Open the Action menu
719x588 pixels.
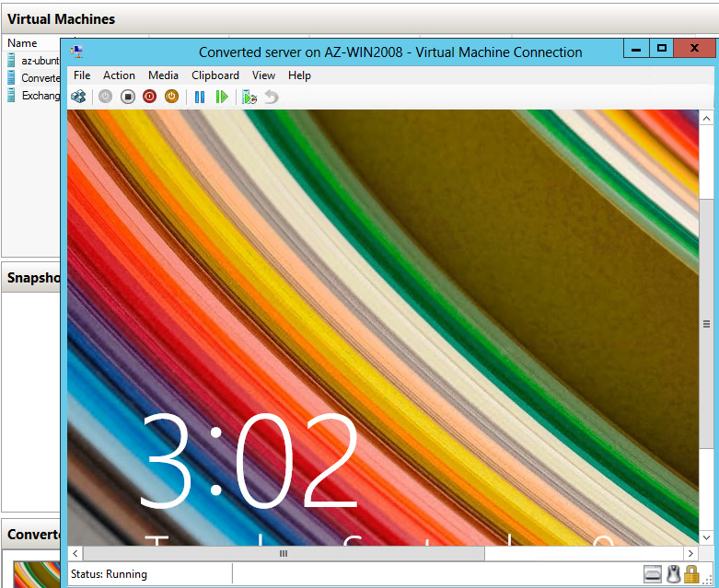click(x=119, y=75)
